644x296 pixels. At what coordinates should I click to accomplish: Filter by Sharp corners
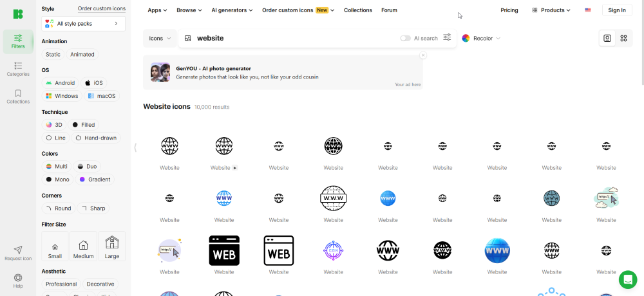coord(93,208)
